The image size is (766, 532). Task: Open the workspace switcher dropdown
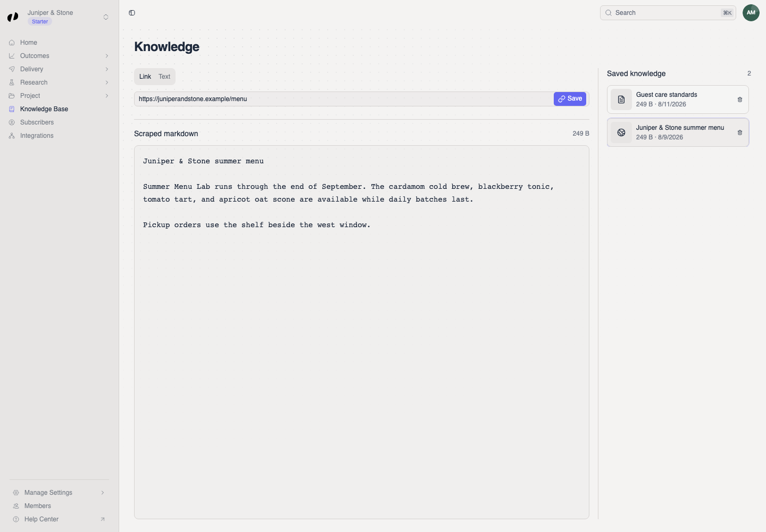pos(106,17)
